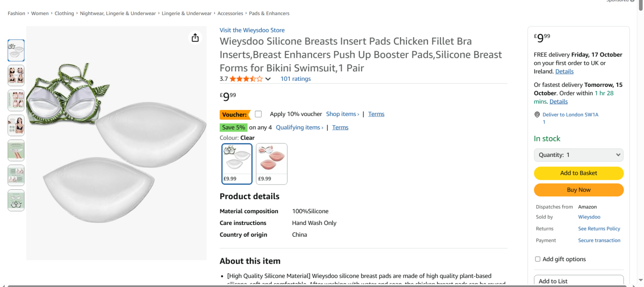This screenshot has width=644, height=287.
Task: Click the location pin delivery icon
Action: (537, 115)
